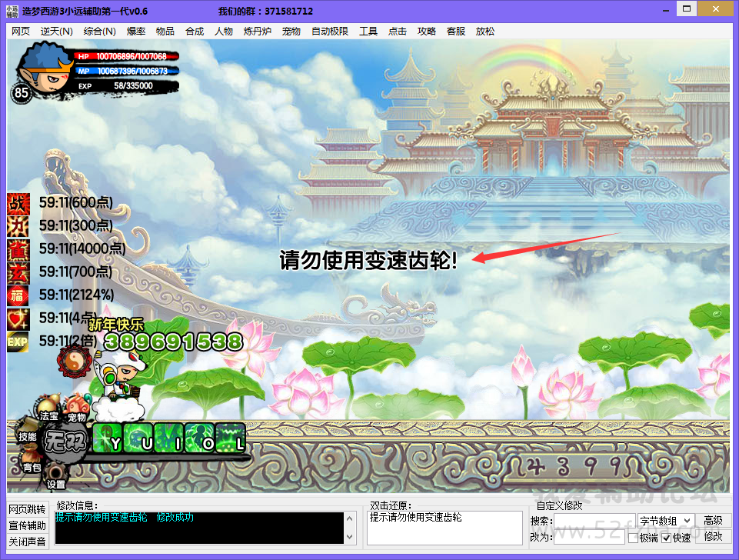The height and width of the screenshot is (560, 739).
Task: Click the 道 buff icon
Action: [x=18, y=250]
